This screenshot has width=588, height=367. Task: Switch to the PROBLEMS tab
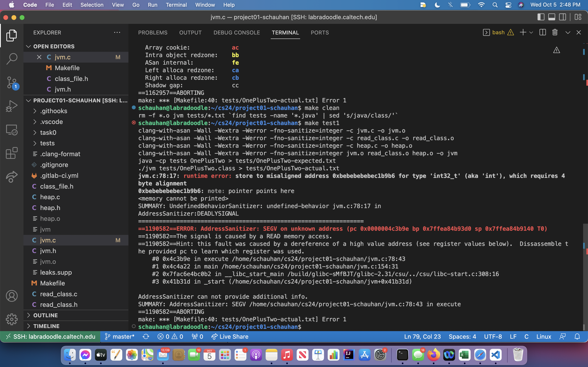point(153,33)
